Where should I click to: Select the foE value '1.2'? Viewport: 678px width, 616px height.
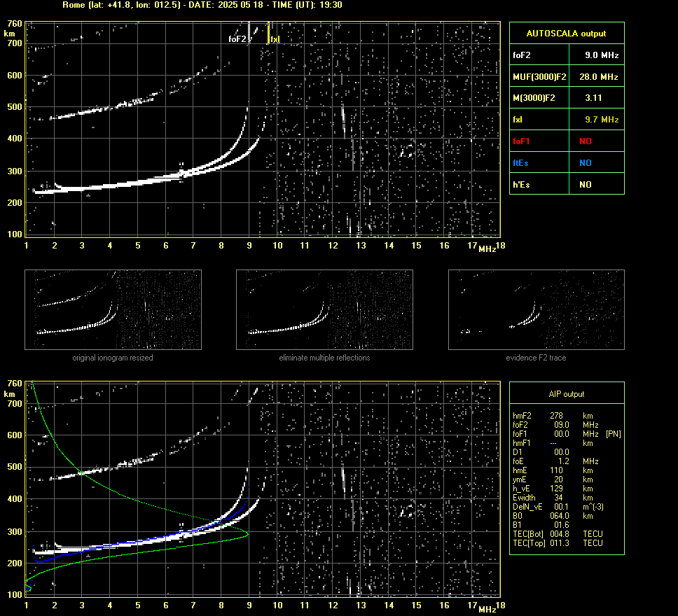563,461
